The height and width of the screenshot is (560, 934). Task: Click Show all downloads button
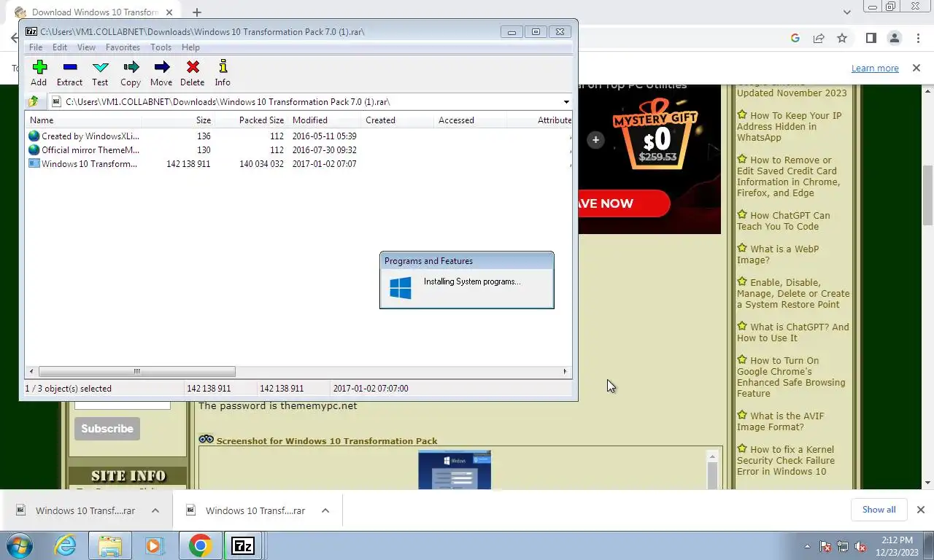pyautogui.click(x=879, y=510)
